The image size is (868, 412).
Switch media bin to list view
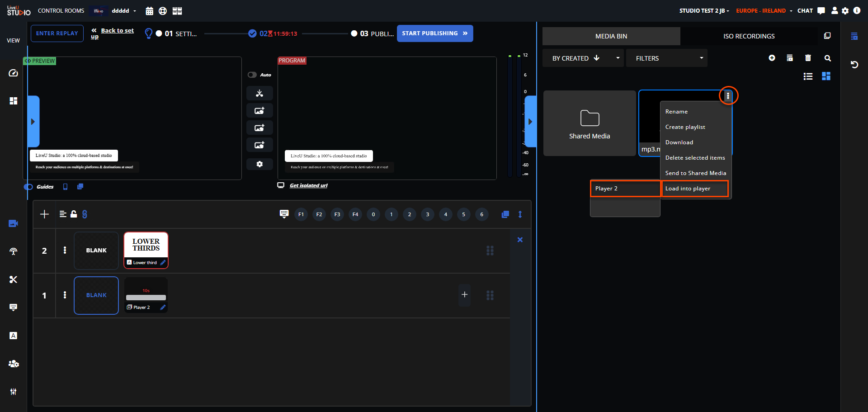pos(808,76)
